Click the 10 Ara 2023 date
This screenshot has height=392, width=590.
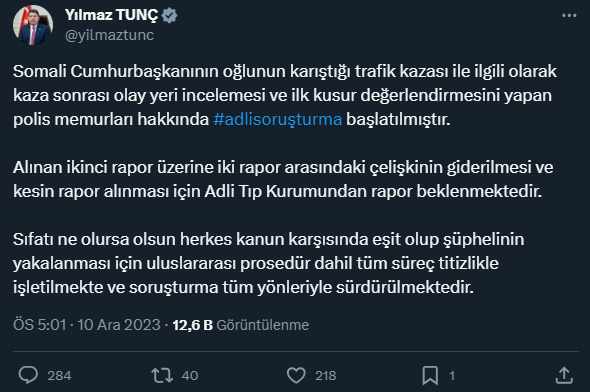pyautogui.click(x=119, y=325)
